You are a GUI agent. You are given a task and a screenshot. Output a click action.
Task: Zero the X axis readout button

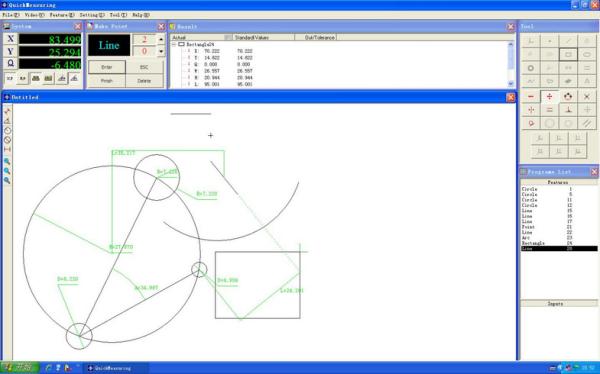pos(11,39)
